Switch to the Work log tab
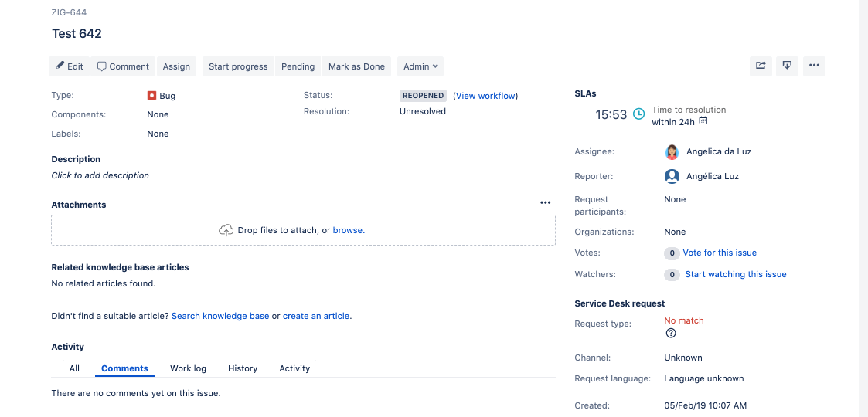 point(189,368)
